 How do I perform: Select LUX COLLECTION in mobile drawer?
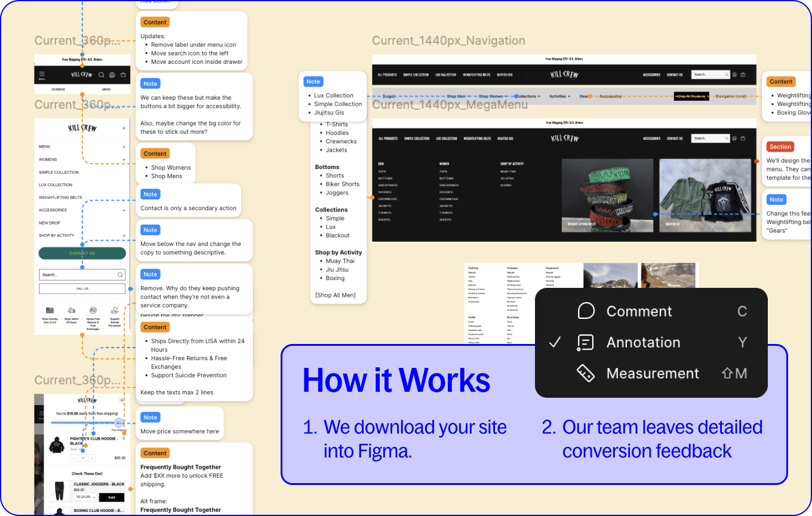point(56,185)
